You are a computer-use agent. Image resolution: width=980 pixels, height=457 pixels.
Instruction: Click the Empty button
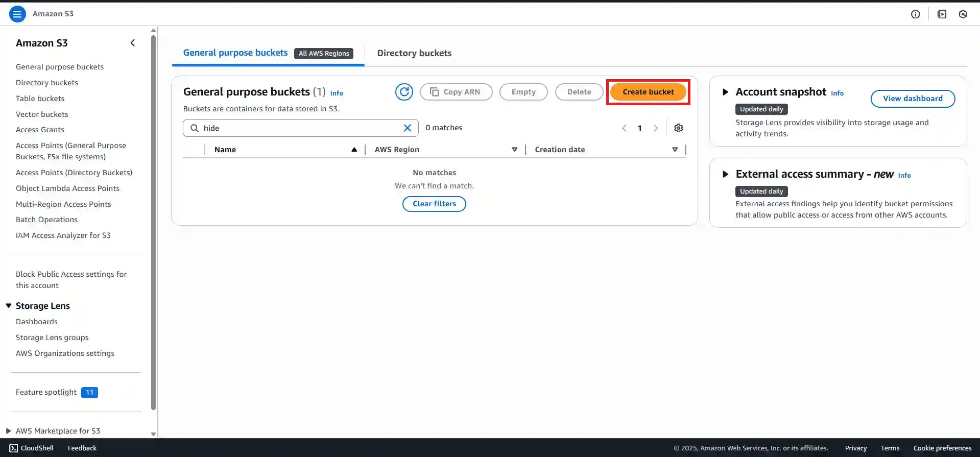point(523,92)
